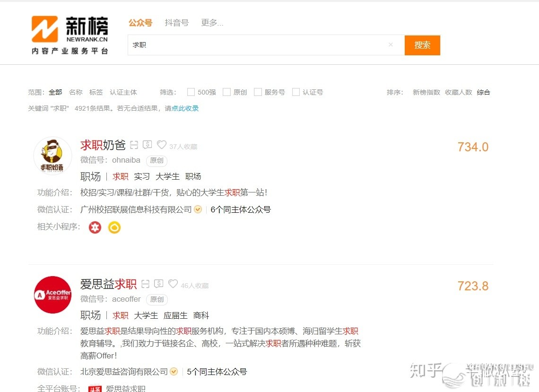Open the red mini program icon
This screenshot has width=539, height=392.
95,227
